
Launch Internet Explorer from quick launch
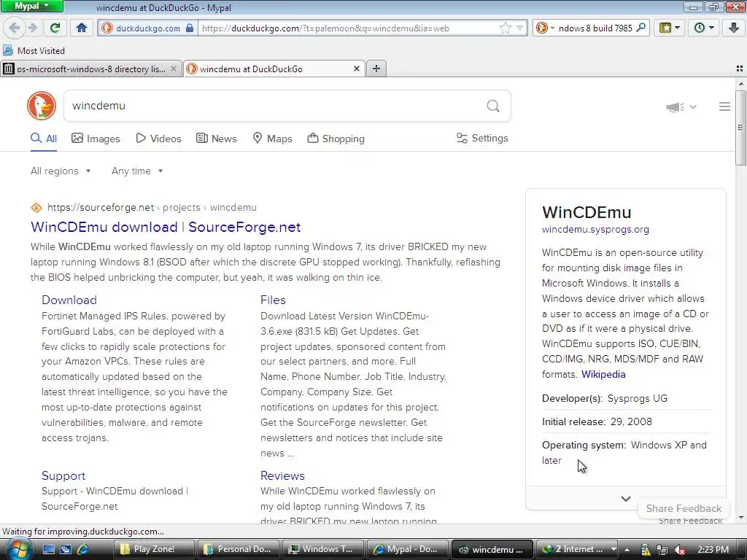point(82,549)
